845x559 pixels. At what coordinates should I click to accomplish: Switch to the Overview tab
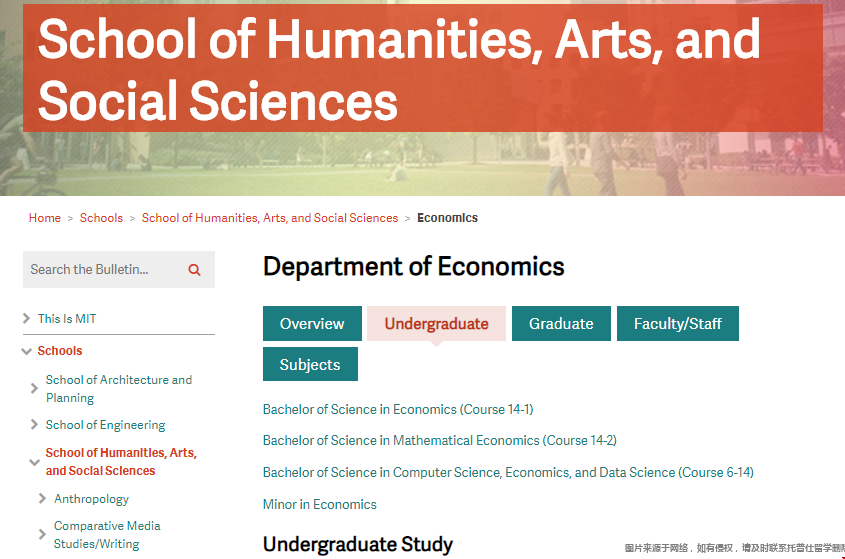[312, 324]
